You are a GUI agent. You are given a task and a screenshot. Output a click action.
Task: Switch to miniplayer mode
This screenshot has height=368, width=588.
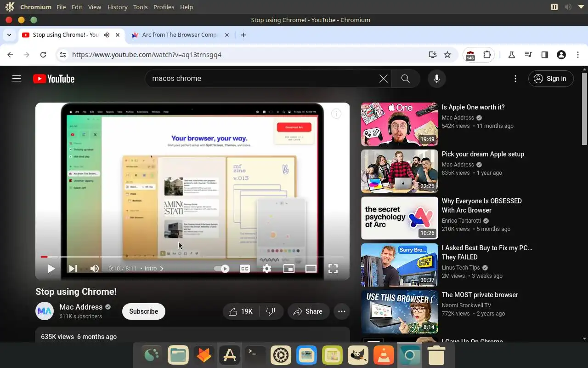click(289, 269)
